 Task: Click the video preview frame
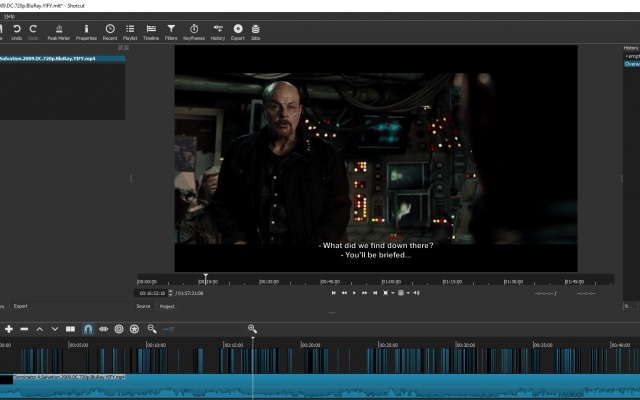(x=376, y=158)
